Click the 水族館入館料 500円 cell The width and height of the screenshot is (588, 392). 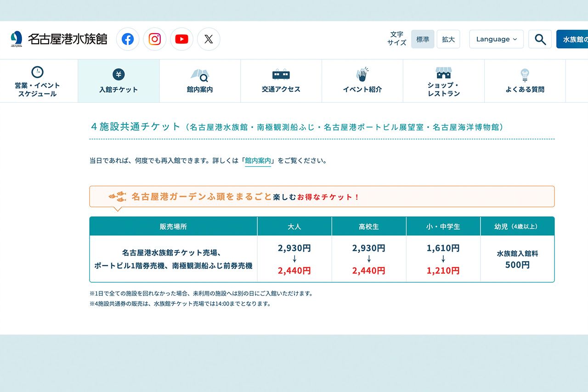click(517, 259)
